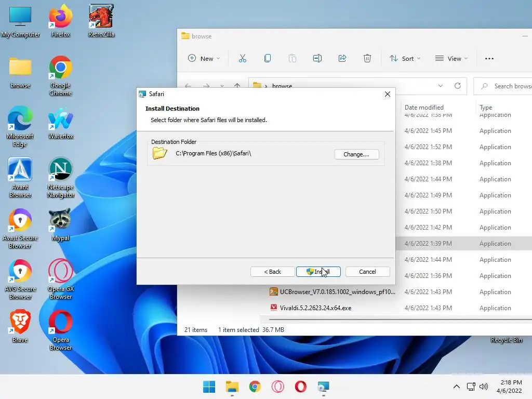Open Opera from taskbar
The width and height of the screenshot is (532, 399).
[x=301, y=387]
